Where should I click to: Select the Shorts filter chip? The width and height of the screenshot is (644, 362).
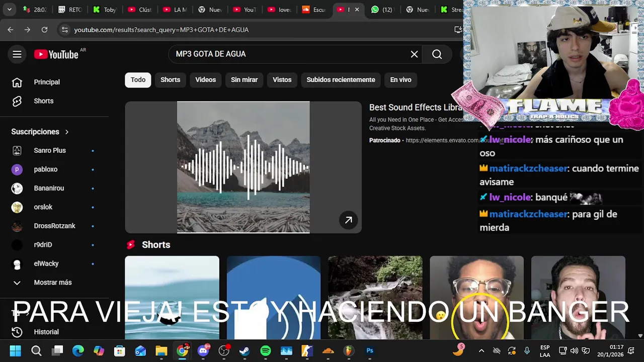(170, 80)
